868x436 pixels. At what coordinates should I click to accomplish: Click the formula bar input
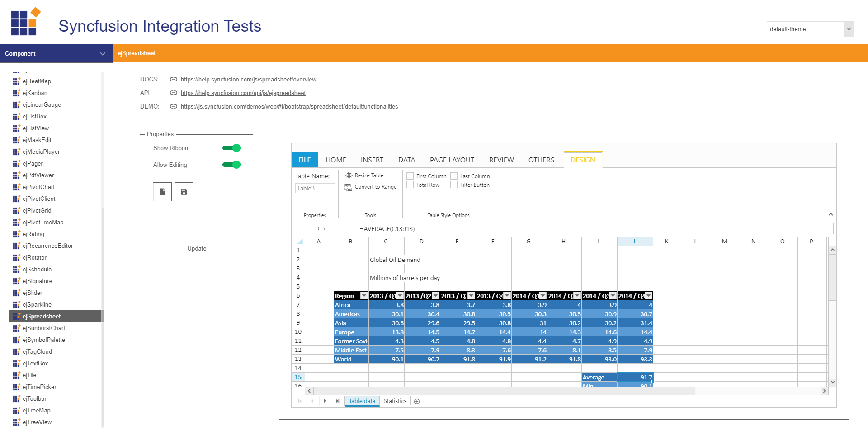(x=592, y=229)
